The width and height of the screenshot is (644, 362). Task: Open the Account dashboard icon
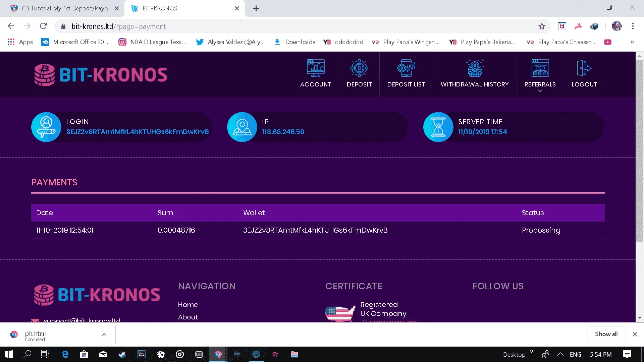316,68
